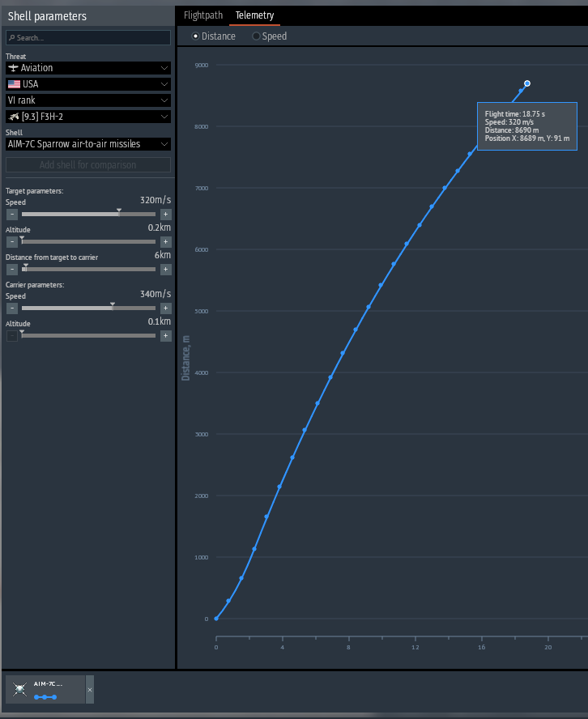Select the Distance radio button

click(195, 36)
